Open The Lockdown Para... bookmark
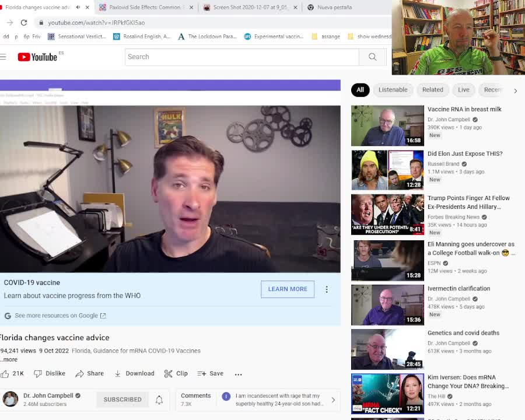 208,37
